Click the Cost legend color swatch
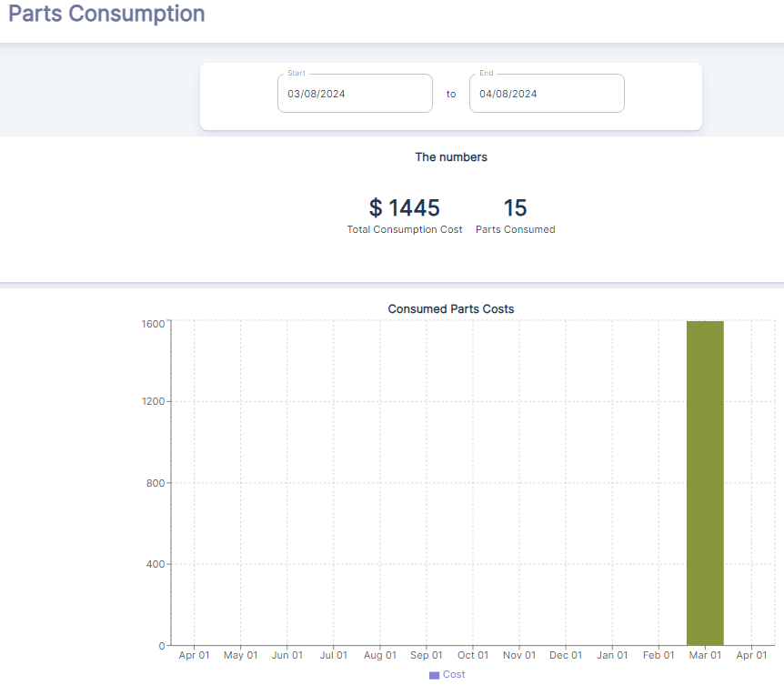 434,675
